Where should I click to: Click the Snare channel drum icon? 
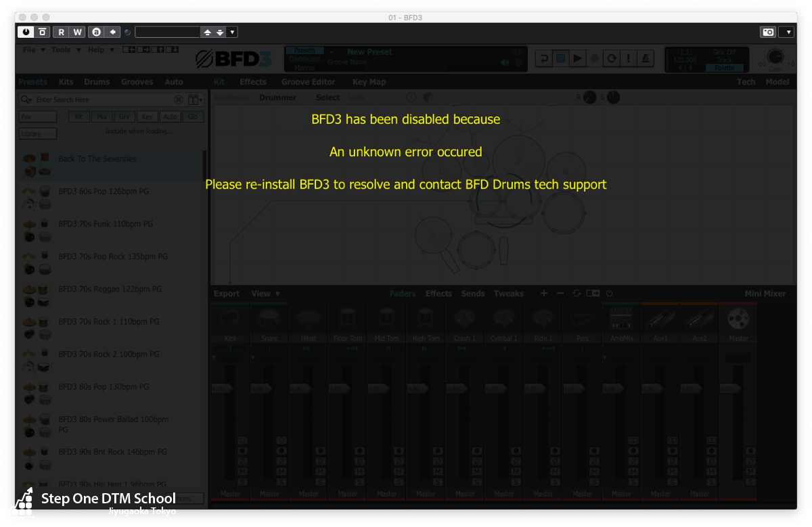269,319
